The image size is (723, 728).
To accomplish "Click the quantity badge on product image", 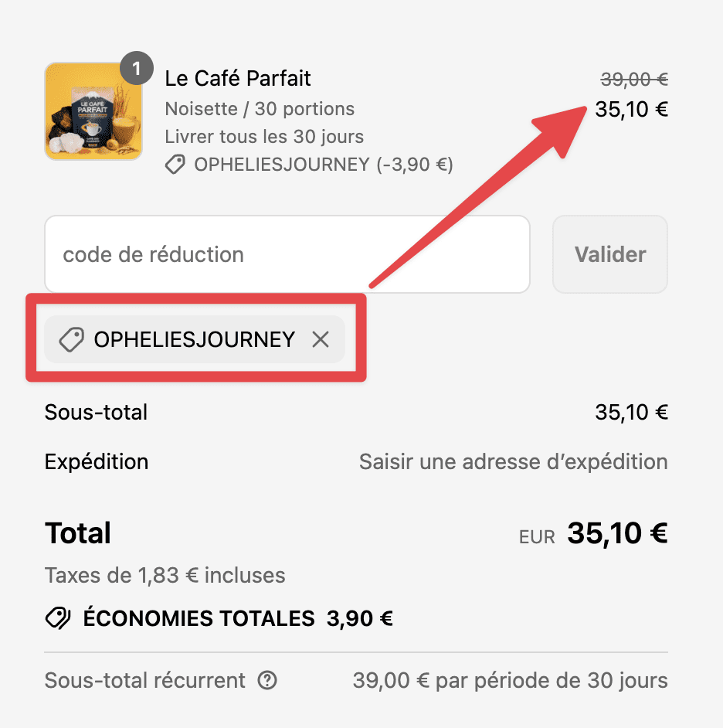I will [137, 68].
